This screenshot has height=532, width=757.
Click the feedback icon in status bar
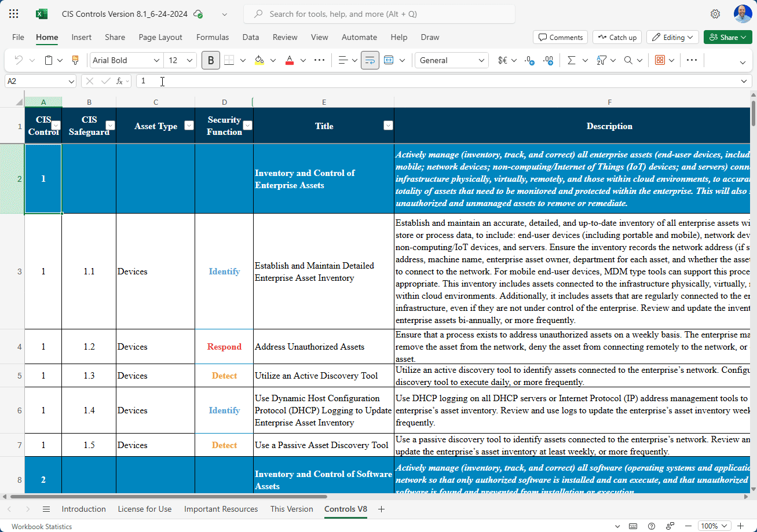(670, 526)
